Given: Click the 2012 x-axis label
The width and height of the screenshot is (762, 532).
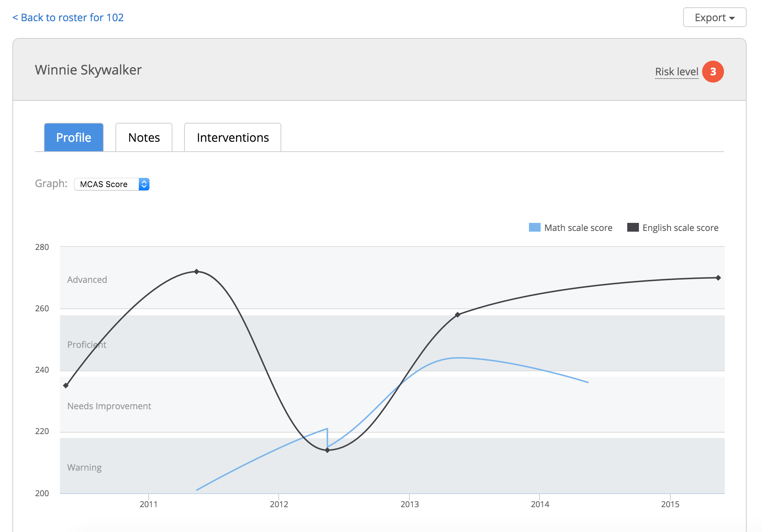Looking at the screenshot, I should tap(279, 504).
